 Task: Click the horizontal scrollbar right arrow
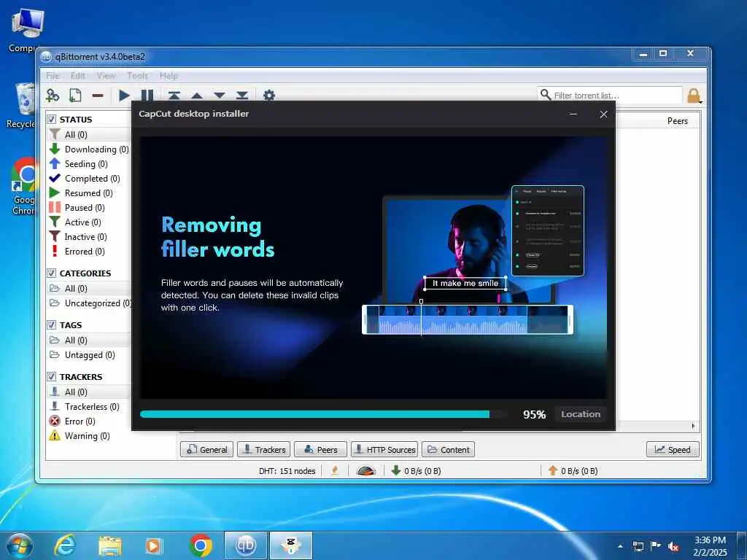coord(693,426)
